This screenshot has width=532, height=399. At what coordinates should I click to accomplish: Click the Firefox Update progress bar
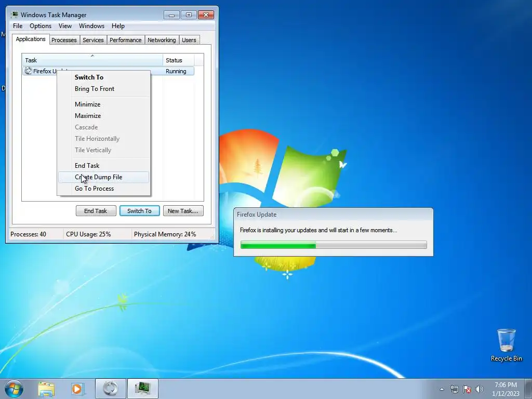pyautogui.click(x=334, y=245)
